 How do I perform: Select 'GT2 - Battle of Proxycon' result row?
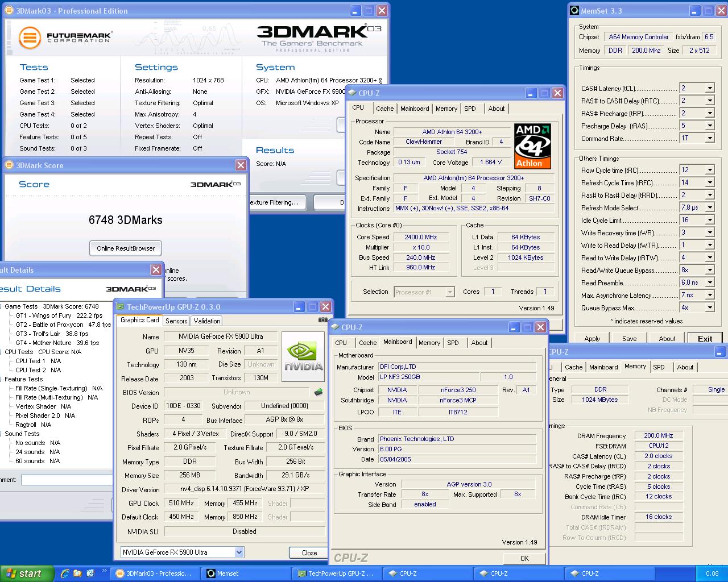[x=63, y=325]
